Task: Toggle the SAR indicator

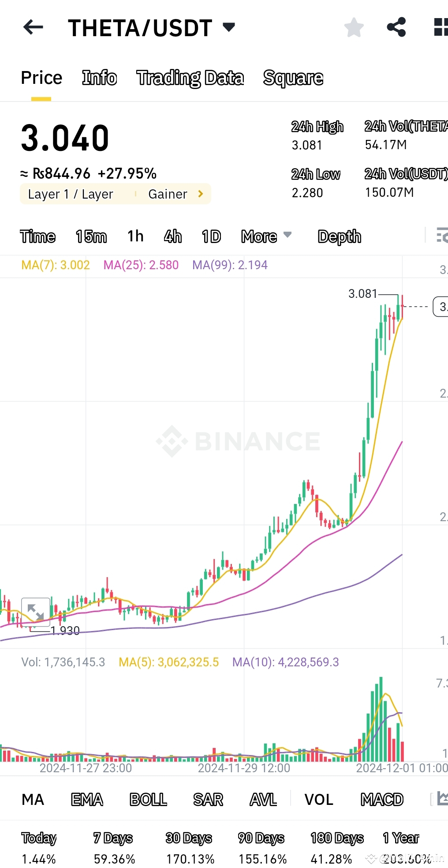Action: tap(208, 800)
